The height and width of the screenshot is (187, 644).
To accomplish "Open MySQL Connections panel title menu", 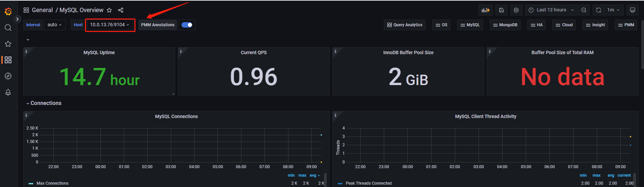I will 176,116.
